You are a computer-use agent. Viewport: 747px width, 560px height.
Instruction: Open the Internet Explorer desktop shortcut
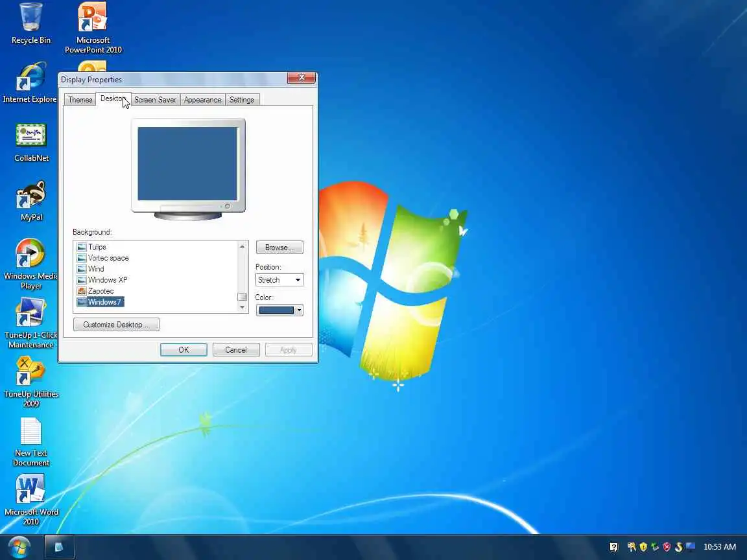click(x=30, y=82)
